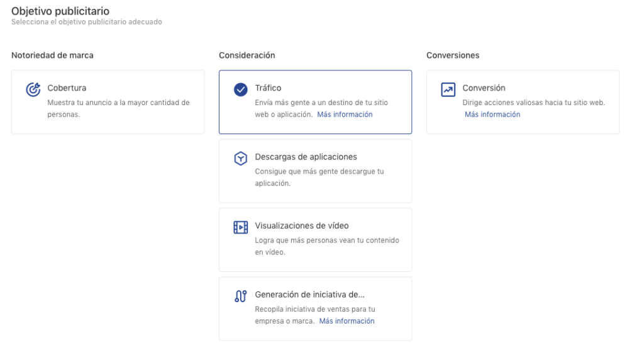Screen dimensions: 644x355
Task: Choose the Descargas de aplicaciones title
Action: click(x=306, y=157)
